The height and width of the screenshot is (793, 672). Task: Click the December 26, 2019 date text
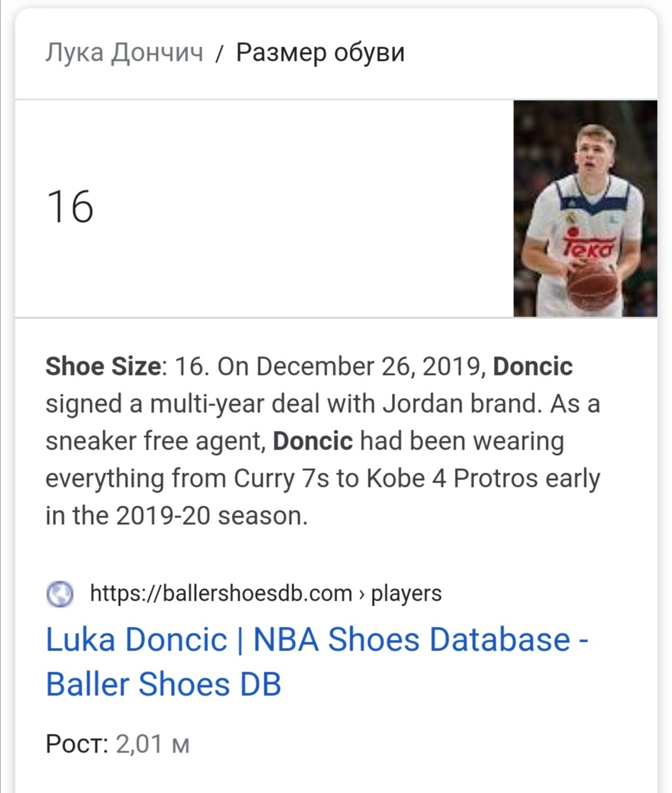click(x=371, y=367)
